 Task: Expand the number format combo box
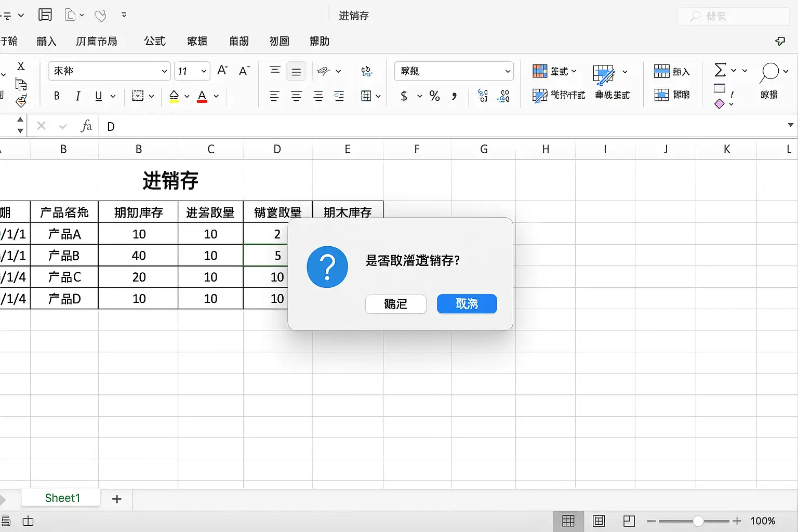(507, 71)
